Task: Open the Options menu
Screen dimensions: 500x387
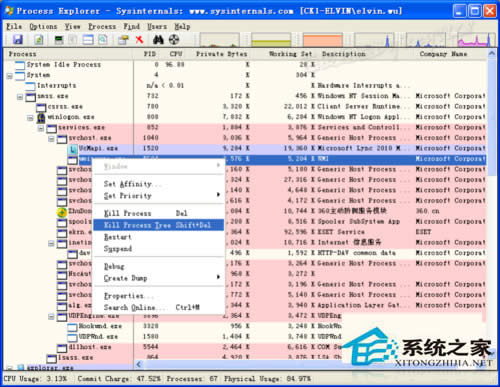Action: click(x=43, y=27)
